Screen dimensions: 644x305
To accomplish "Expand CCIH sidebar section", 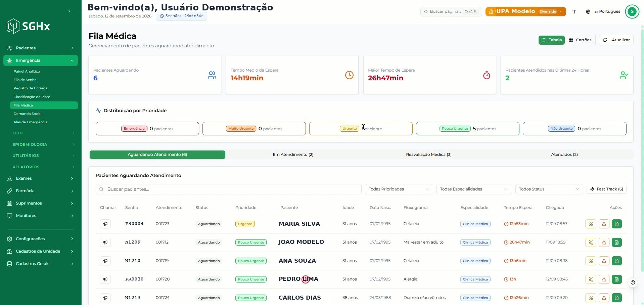I will click(43, 133).
